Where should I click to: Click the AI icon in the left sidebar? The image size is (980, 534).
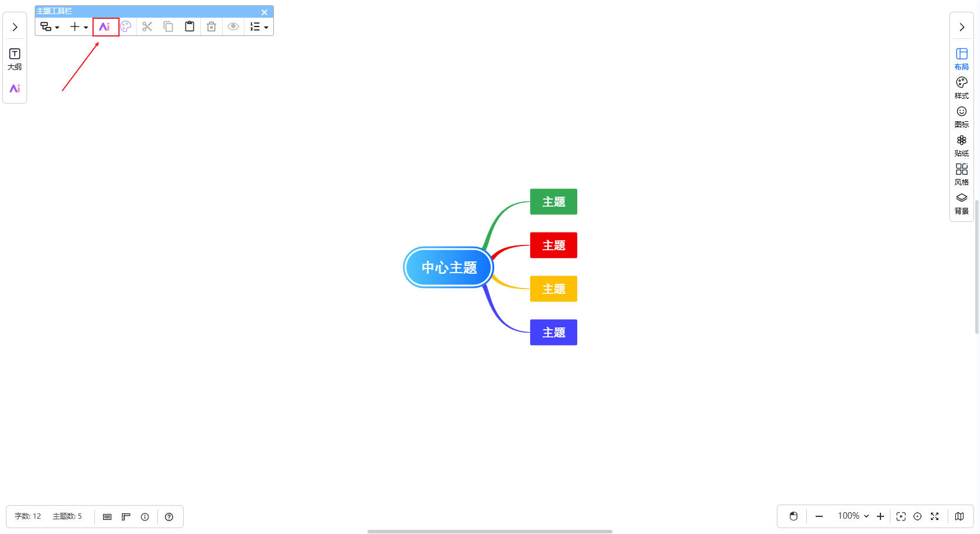tap(15, 89)
